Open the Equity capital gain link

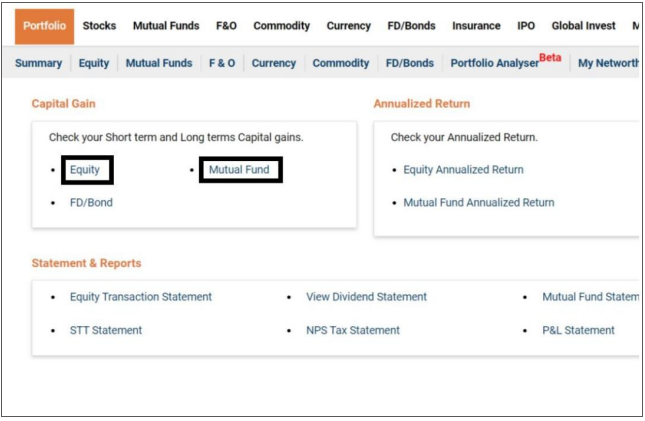tap(85, 170)
